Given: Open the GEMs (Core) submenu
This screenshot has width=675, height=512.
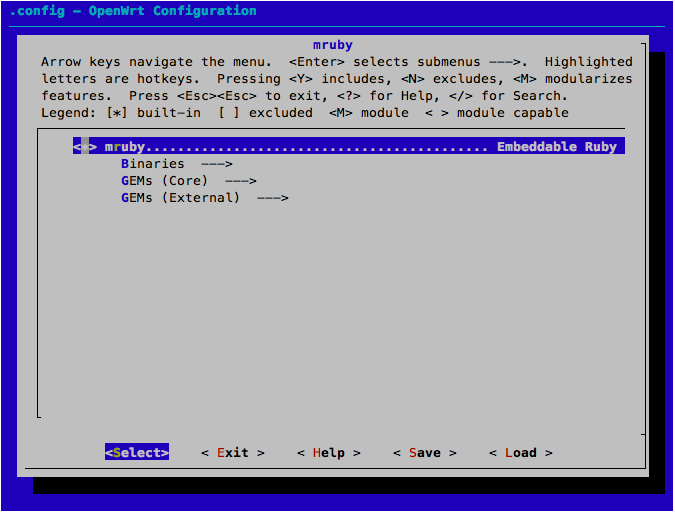Looking at the screenshot, I should click(x=189, y=180).
